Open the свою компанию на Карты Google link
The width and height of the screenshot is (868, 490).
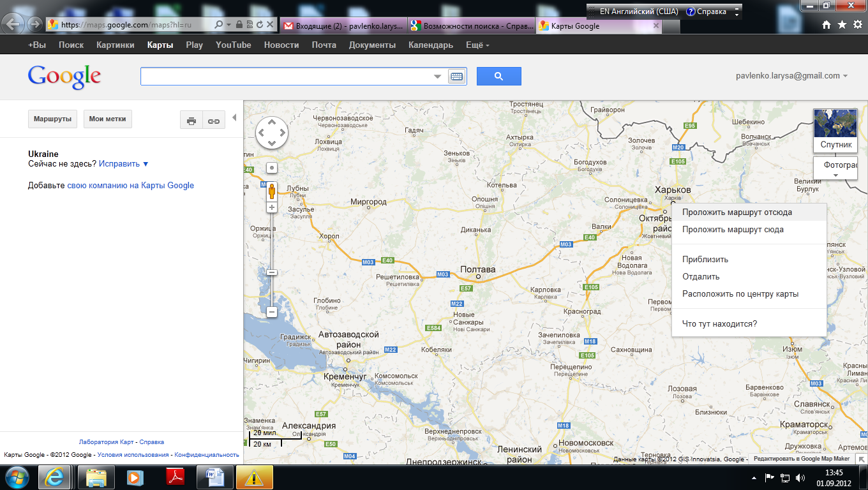pos(131,186)
